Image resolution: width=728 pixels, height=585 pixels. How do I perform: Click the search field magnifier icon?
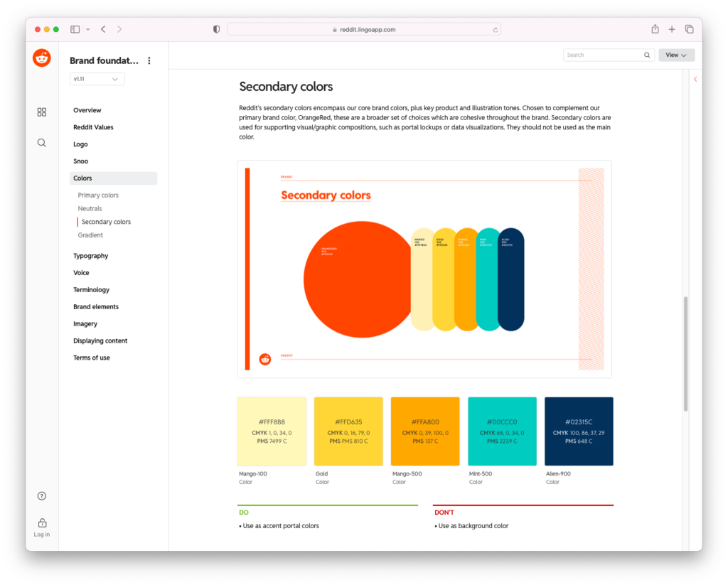coord(647,55)
